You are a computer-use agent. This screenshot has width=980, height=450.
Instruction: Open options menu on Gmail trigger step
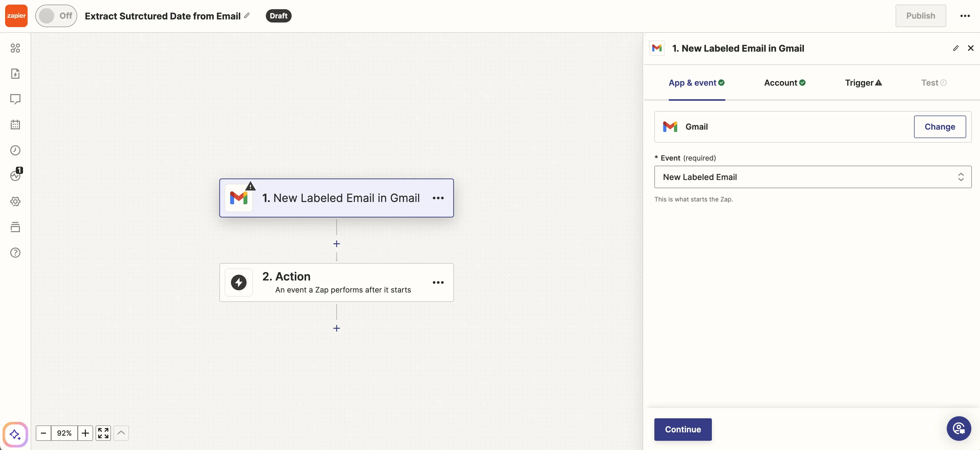(x=438, y=198)
